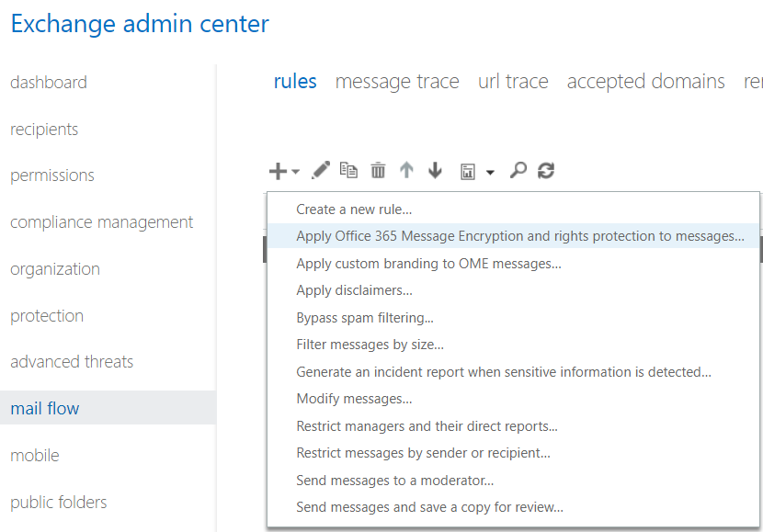Move rule down with the down arrow icon
The height and width of the screenshot is (532, 763).
pyautogui.click(x=434, y=170)
